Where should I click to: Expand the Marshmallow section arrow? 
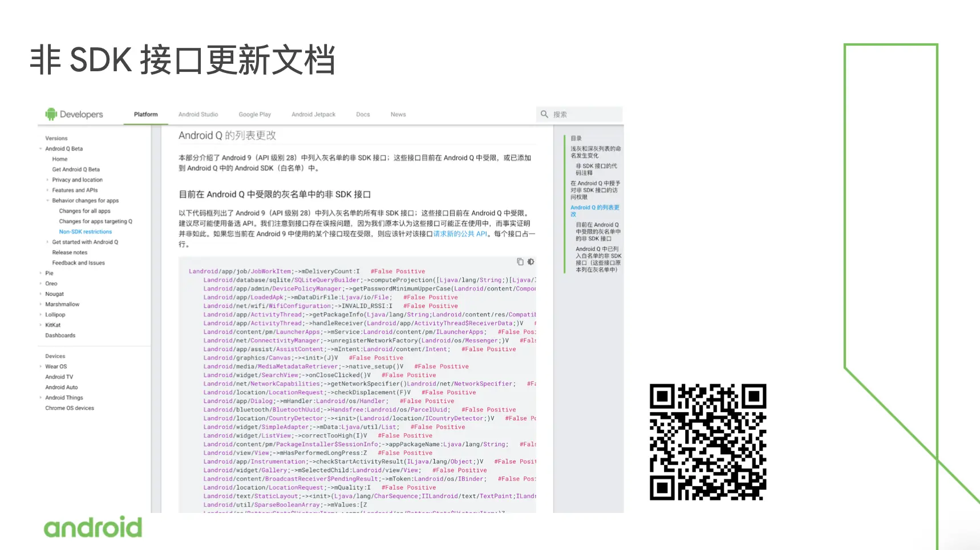point(41,304)
